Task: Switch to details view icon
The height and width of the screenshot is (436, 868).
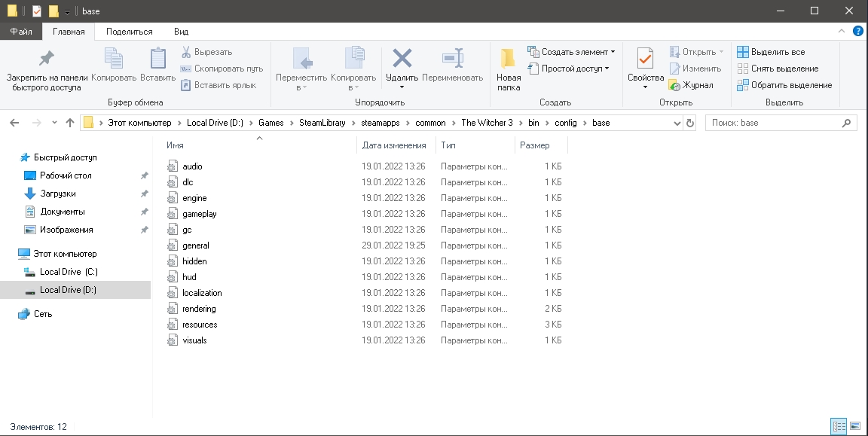Action: coord(839,426)
